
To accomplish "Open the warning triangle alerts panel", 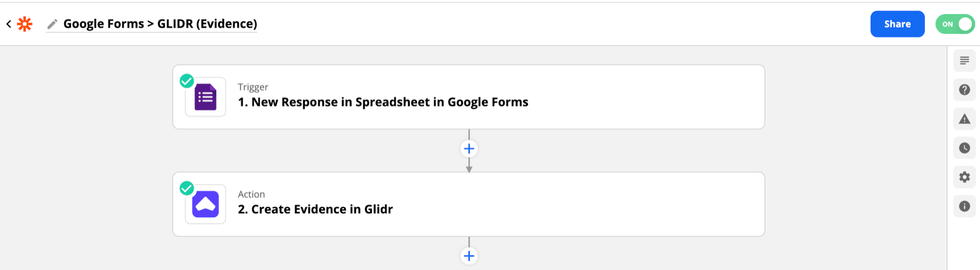I will tap(965, 119).
